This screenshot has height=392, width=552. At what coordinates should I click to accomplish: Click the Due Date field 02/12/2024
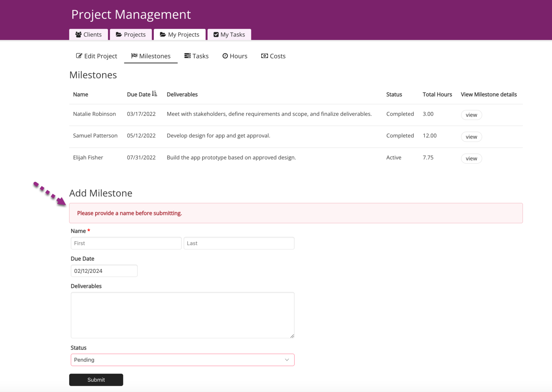[104, 271]
